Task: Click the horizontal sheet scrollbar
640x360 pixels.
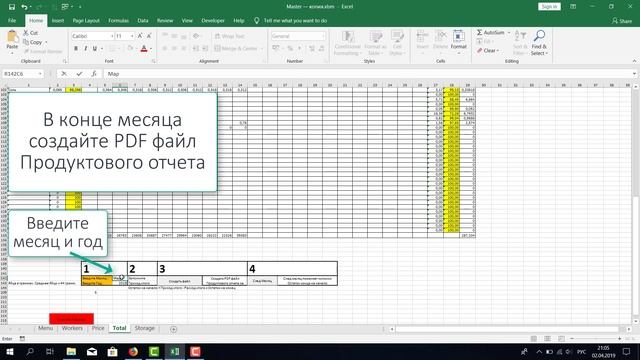Action: (x=507, y=329)
